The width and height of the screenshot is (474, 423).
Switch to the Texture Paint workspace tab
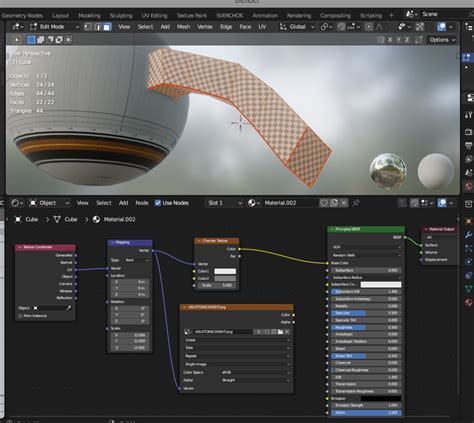[x=192, y=15]
